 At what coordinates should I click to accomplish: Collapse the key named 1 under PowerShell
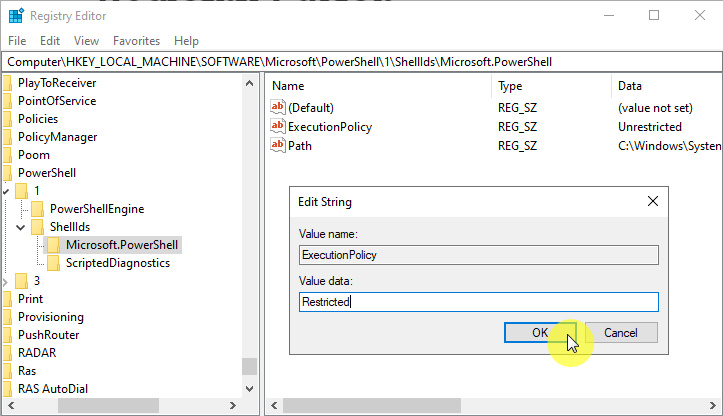6,190
